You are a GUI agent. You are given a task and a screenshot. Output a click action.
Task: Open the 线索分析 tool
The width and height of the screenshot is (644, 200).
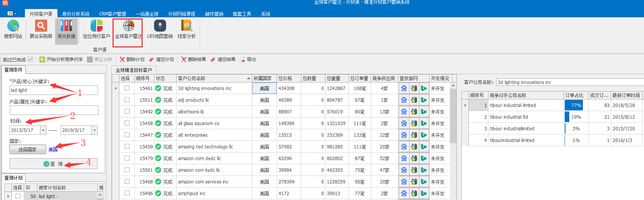coord(186,30)
